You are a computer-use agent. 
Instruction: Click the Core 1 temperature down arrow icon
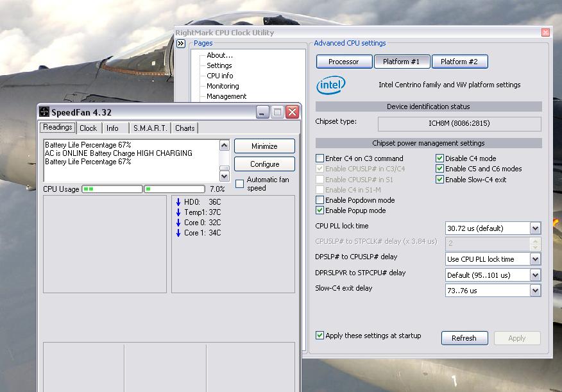coord(178,233)
